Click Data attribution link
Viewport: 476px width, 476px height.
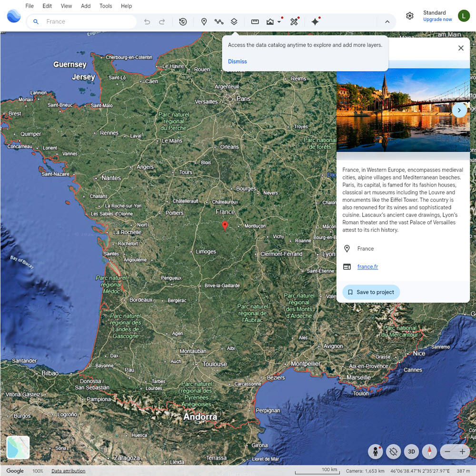click(68, 471)
